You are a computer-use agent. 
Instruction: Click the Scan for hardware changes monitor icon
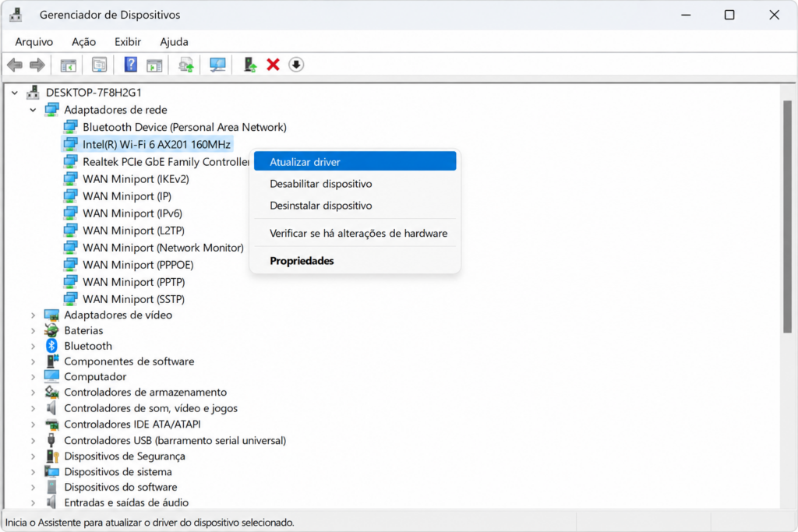point(217,65)
